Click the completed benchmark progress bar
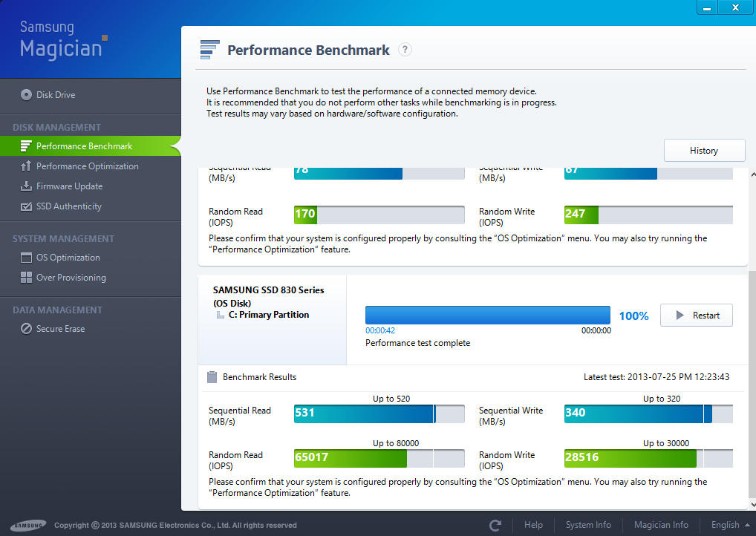This screenshot has width=756, height=536. [487, 316]
